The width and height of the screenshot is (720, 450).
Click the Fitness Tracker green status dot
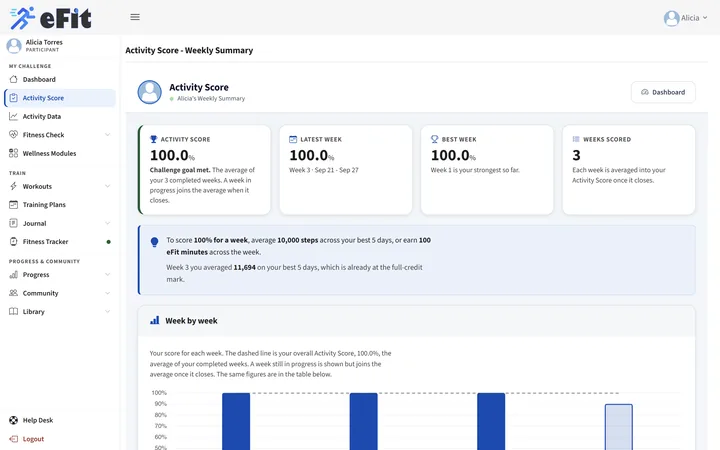coord(108,242)
